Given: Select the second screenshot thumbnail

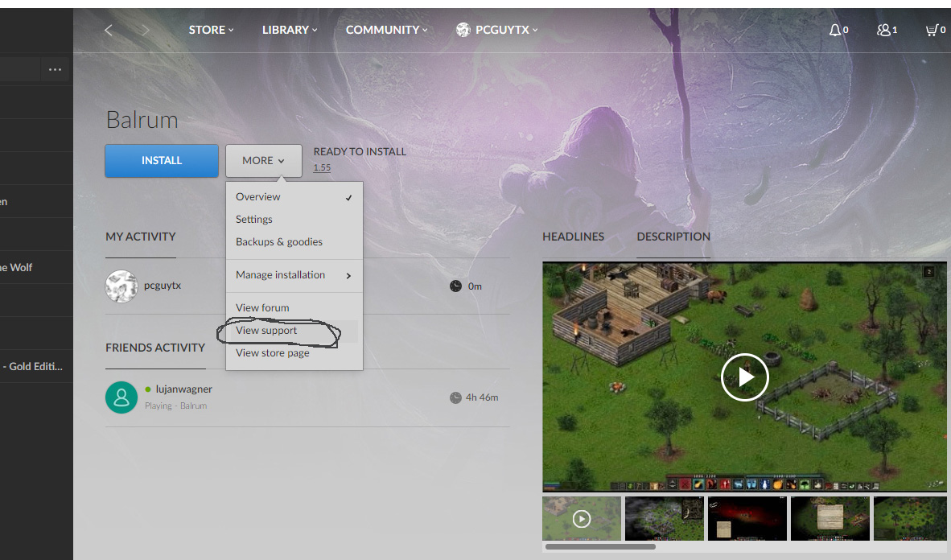Looking at the screenshot, I should tap(665, 519).
